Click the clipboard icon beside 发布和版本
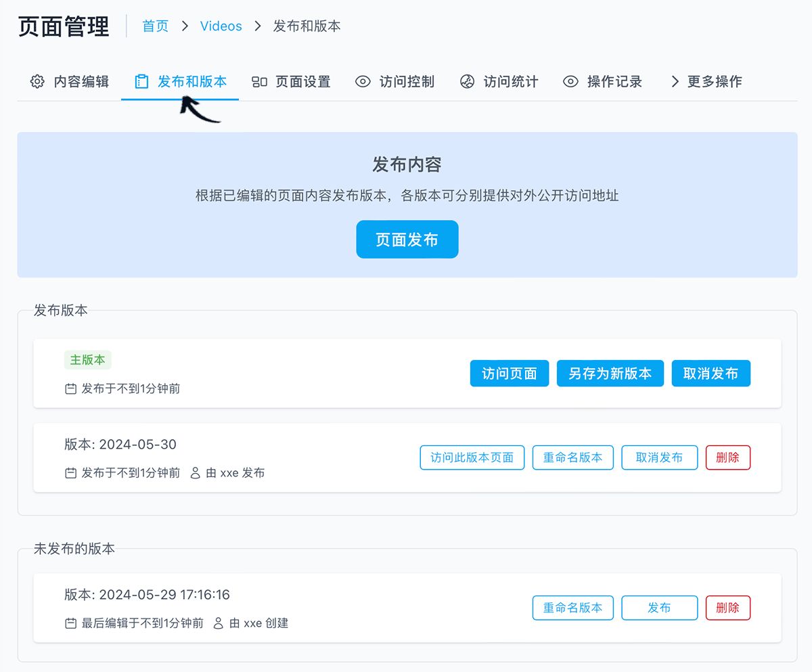 point(141,82)
